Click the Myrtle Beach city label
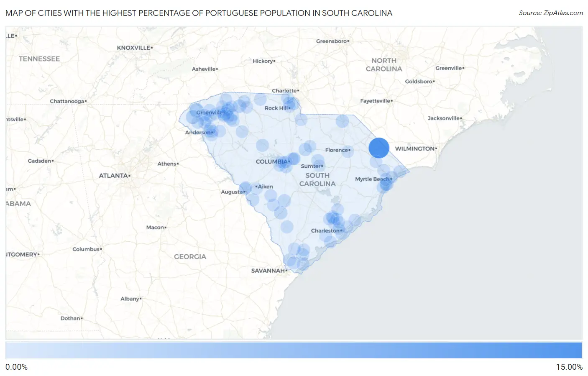This screenshot has width=588, height=376. click(373, 179)
